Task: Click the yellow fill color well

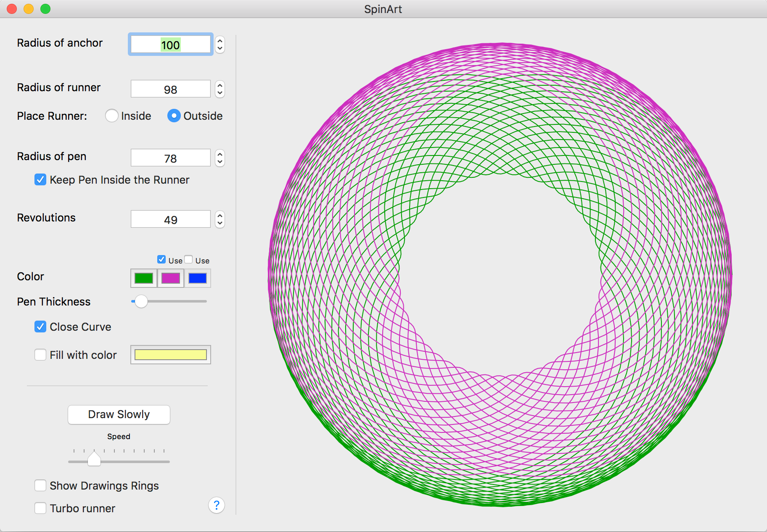Action: pos(171,355)
